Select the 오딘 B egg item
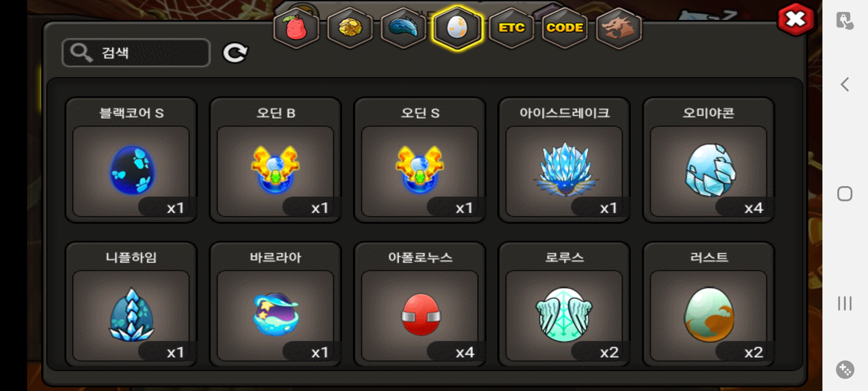This screenshot has height=391, width=868. click(275, 160)
